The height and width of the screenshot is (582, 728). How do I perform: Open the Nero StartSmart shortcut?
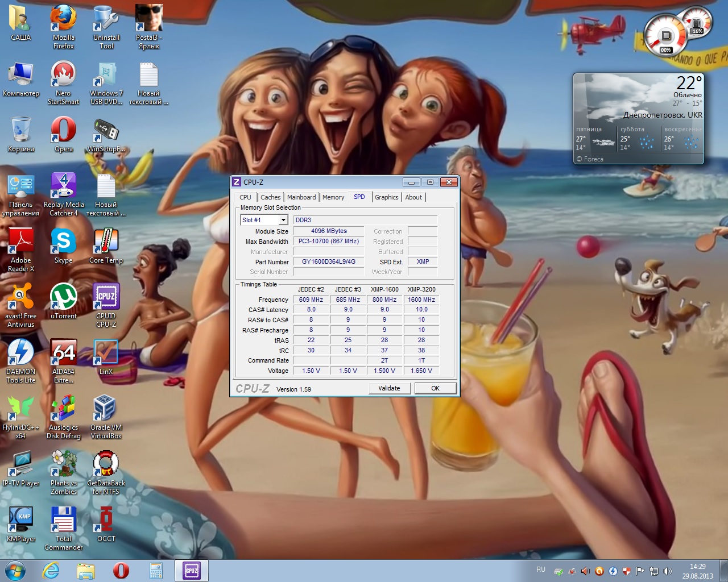tap(64, 82)
